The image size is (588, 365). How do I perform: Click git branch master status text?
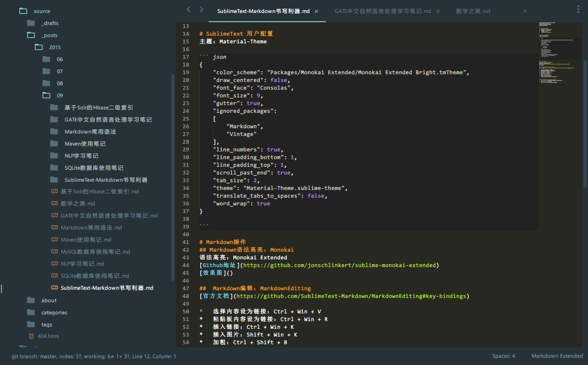click(34, 356)
